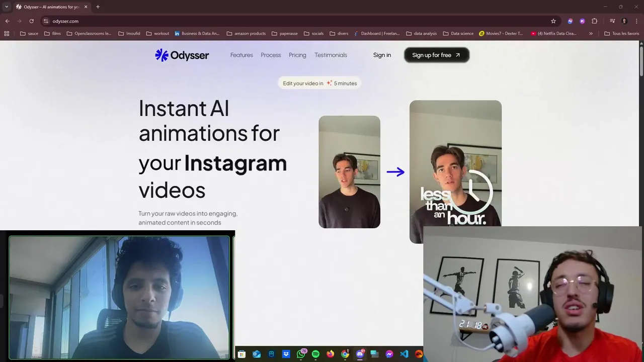Viewport: 644px width, 362px height.
Task: Open WhatsApp from the taskbar
Action: 301,354
